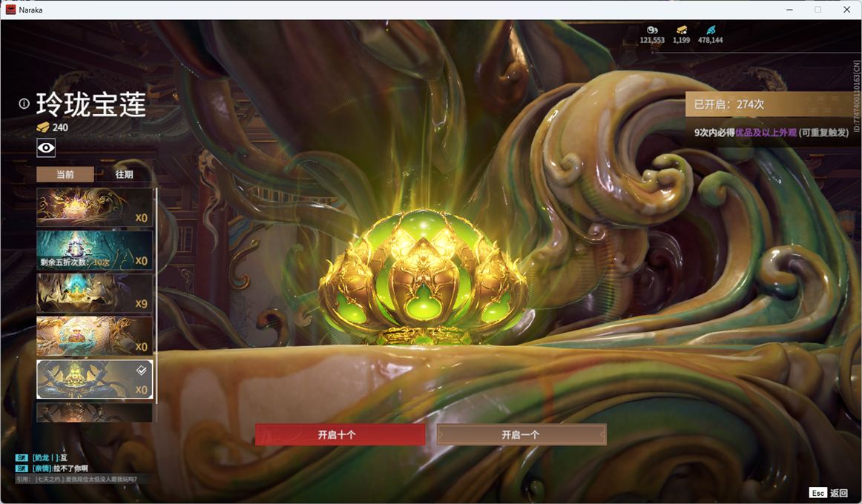Select the fourth chest thumbnail with orange pattern
The image size is (862, 504).
(x=94, y=336)
